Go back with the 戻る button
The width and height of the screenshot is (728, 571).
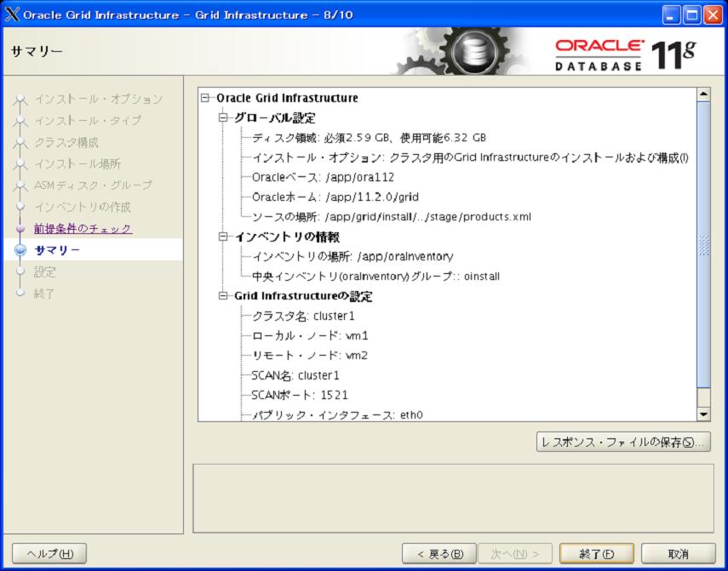point(439,553)
